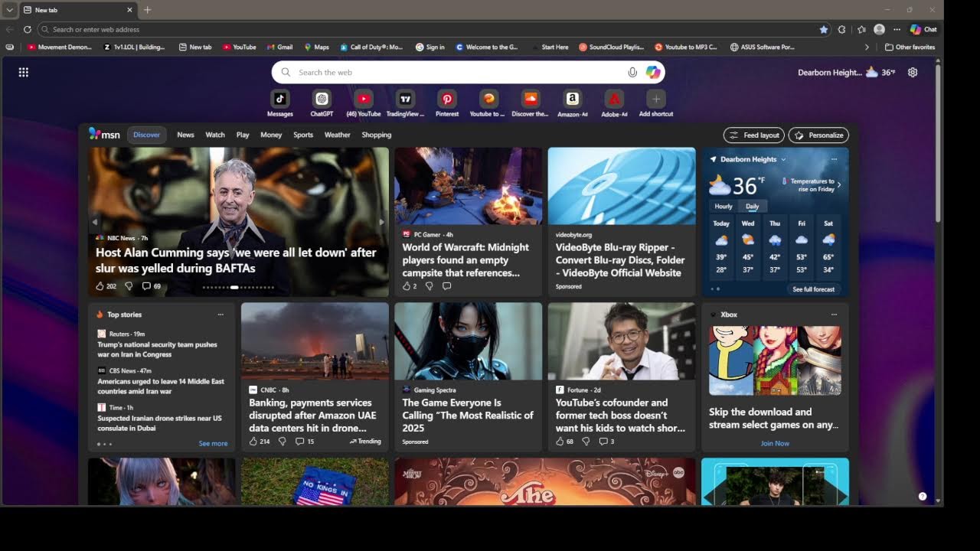
Task: Open the Gmail favorite in bookmarks bar
Action: 279,47
